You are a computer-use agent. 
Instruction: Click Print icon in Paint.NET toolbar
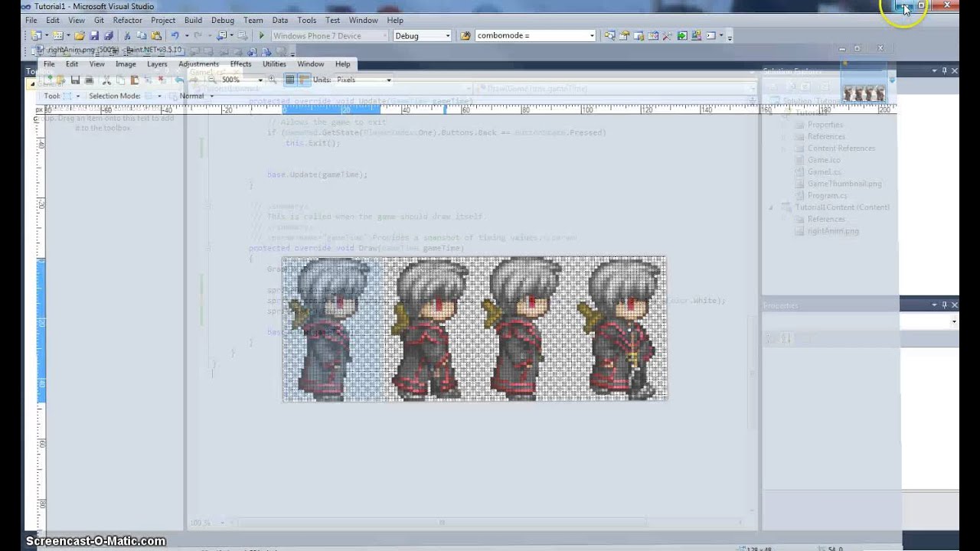pyautogui.click(x=89, y=80)
